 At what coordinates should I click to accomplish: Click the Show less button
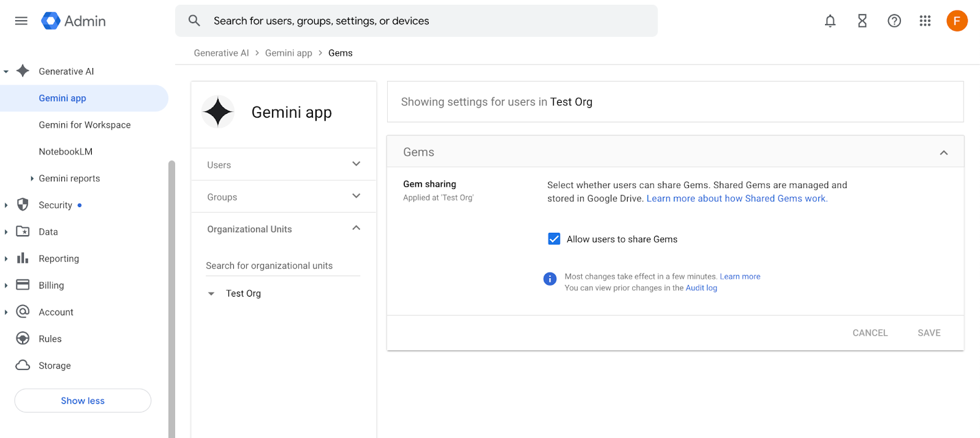point(83,401)
